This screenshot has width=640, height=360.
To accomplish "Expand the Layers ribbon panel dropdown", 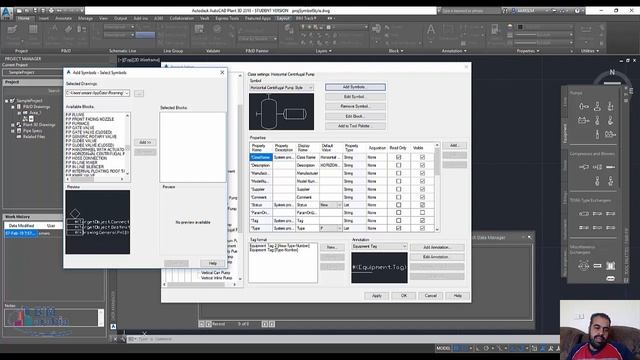I will [324, 51].
